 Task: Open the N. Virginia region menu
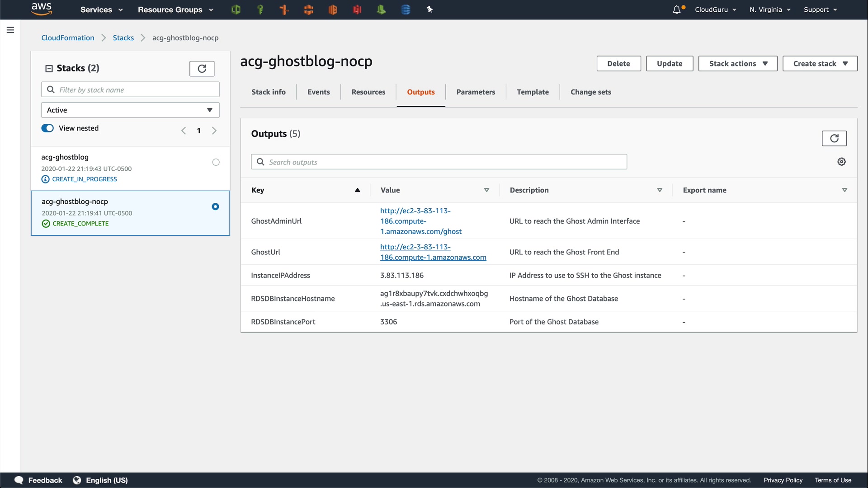pyautogui.click(x=769, y=9)
